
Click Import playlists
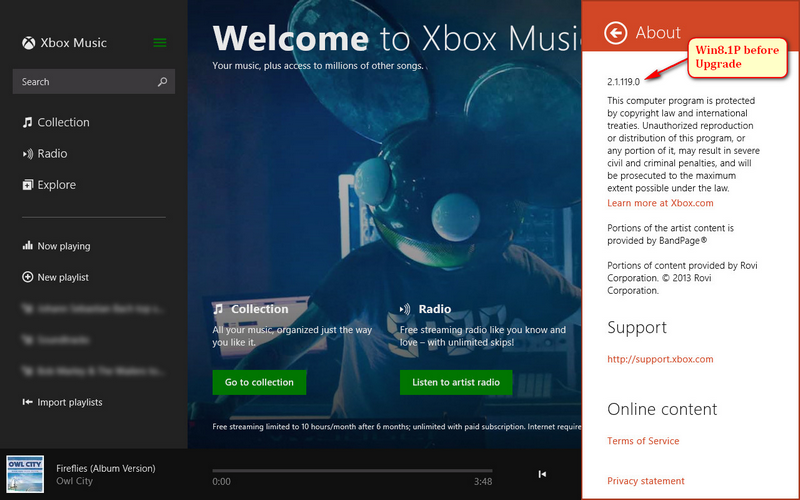69,402
